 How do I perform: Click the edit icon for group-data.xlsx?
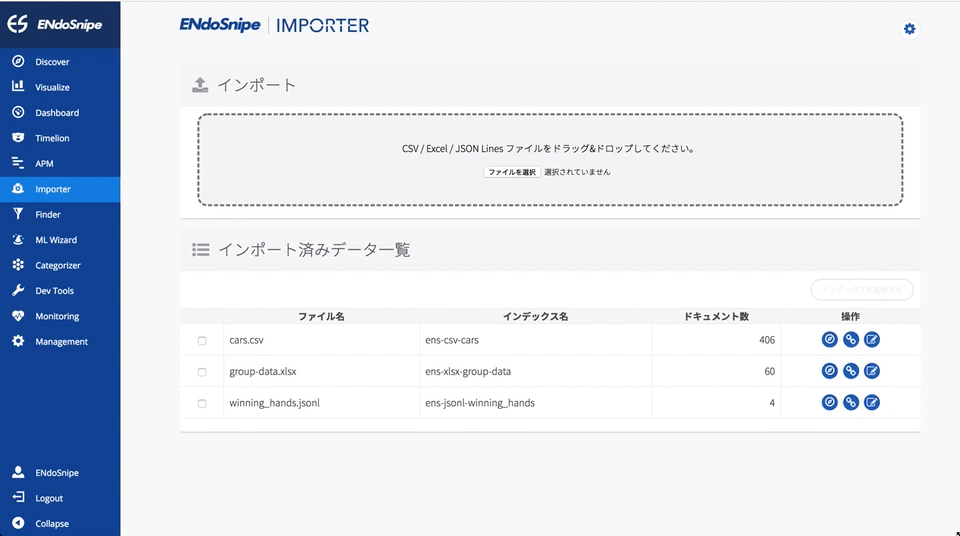coord(872,371)
